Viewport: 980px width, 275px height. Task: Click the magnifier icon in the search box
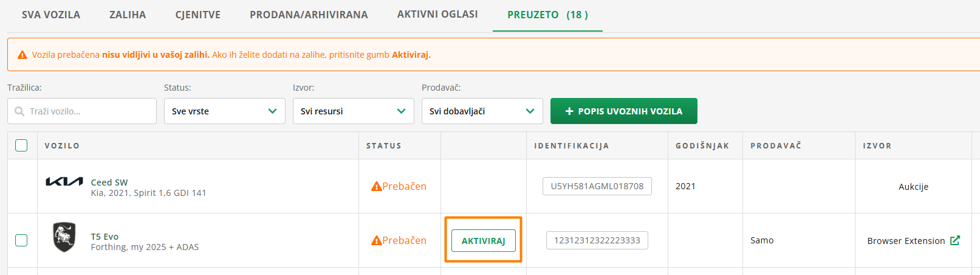[19, 111]
